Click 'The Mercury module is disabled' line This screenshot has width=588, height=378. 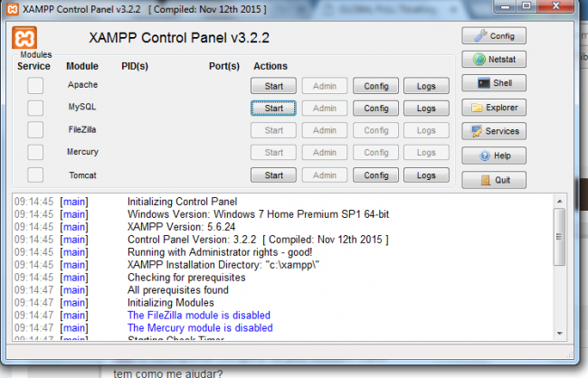[200, 327]
